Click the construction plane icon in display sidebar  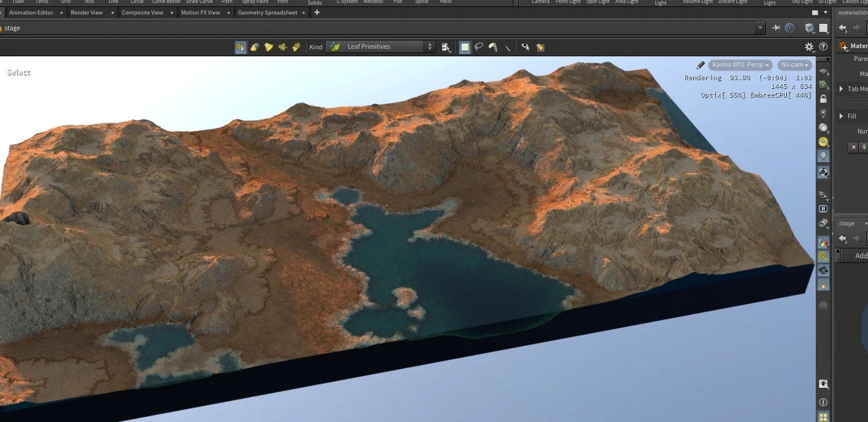[x=823, y=71]
